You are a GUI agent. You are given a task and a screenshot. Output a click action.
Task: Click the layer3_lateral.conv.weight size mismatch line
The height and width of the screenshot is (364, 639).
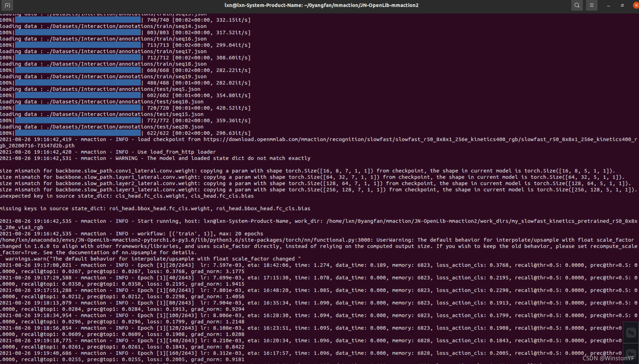pos(319,190)
